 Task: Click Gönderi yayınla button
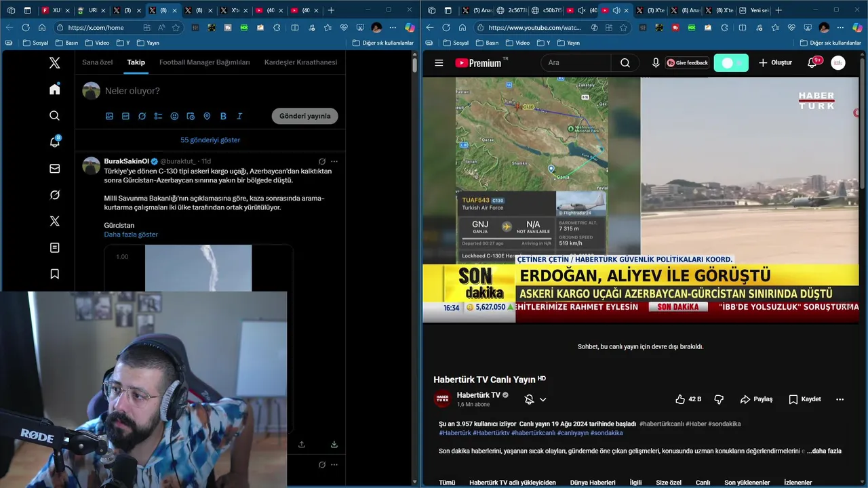point(305,116)
